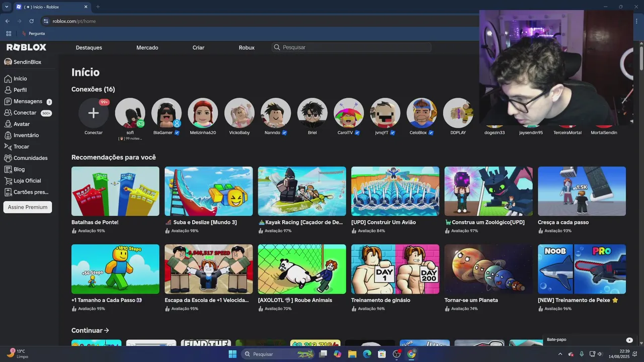Open Conectar in the sidebar

[28, 113]
